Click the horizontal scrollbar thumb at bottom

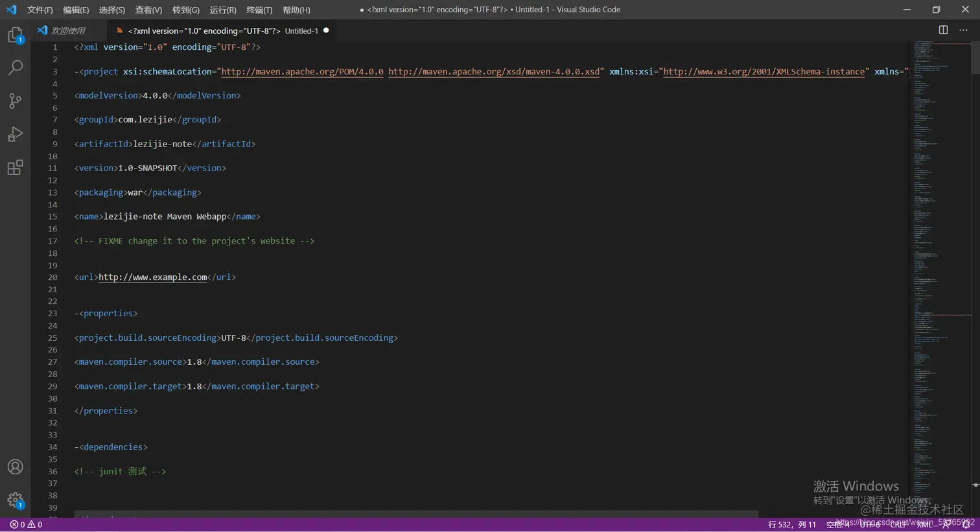(x=415, y=514)
